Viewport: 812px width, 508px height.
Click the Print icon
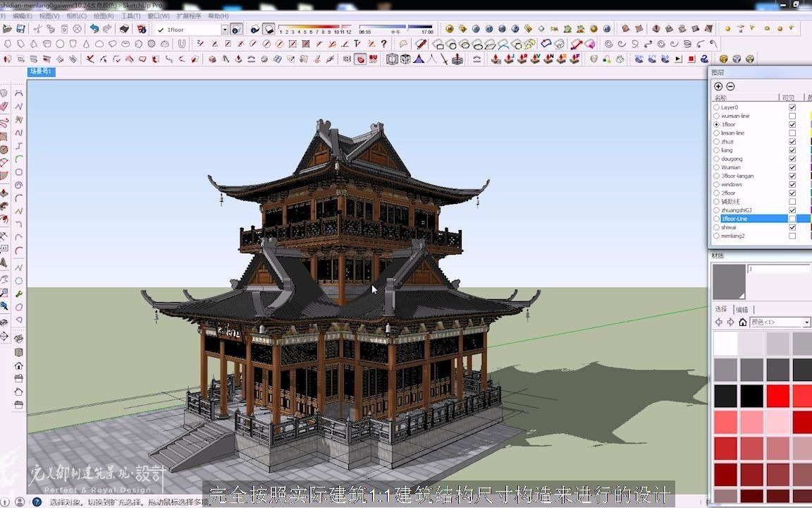point(124,29)
